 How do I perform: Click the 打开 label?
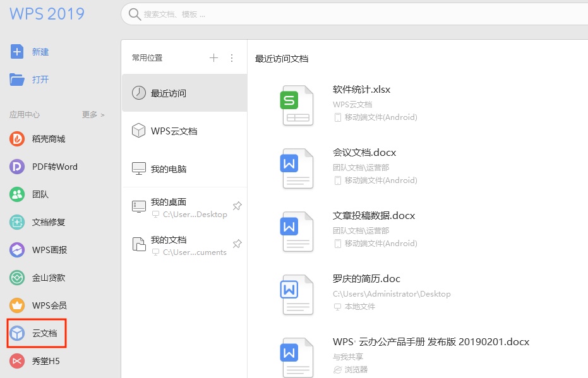pos(40,80)
